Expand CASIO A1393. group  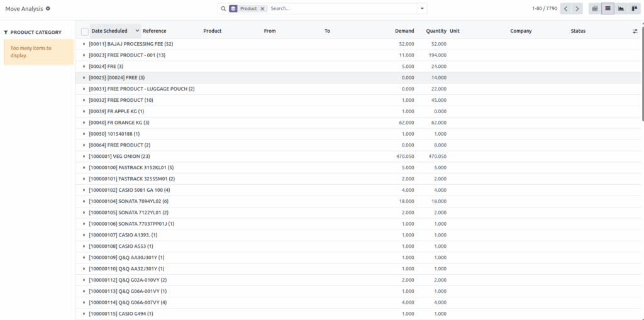pos(84,235)
